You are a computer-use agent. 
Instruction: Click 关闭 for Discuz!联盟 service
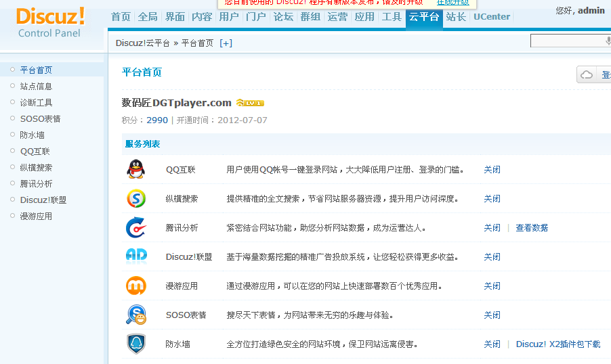pos(492,256)
